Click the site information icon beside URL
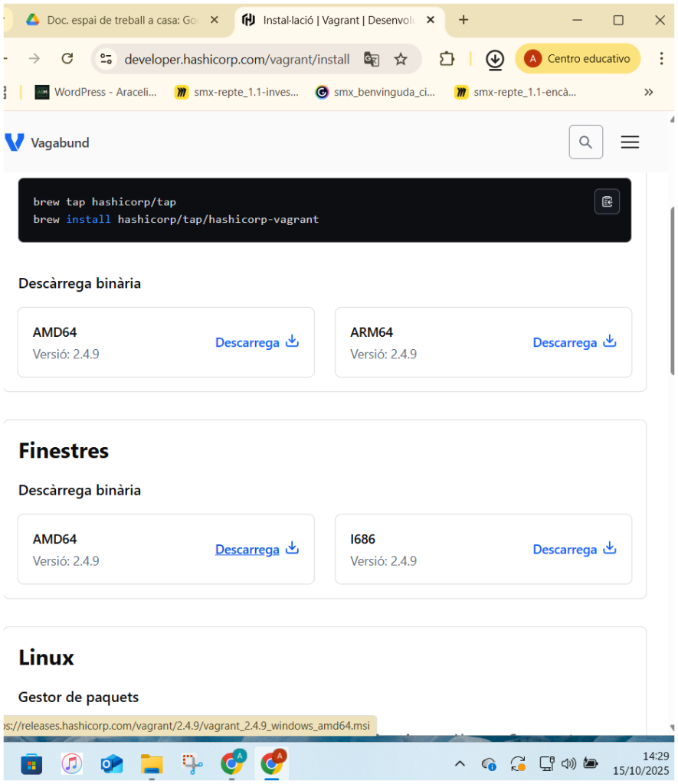This screenshot has width=678, height=784. coord(106,59)
